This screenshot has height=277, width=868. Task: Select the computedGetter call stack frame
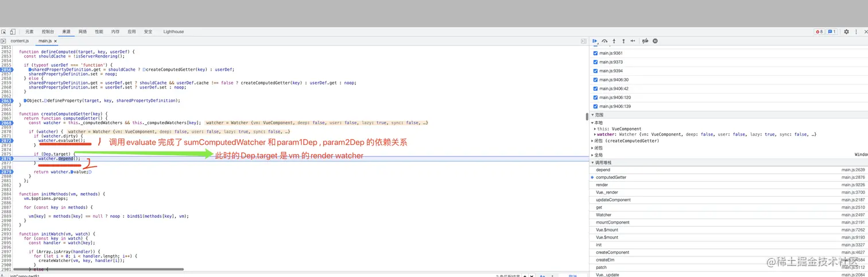728,178
